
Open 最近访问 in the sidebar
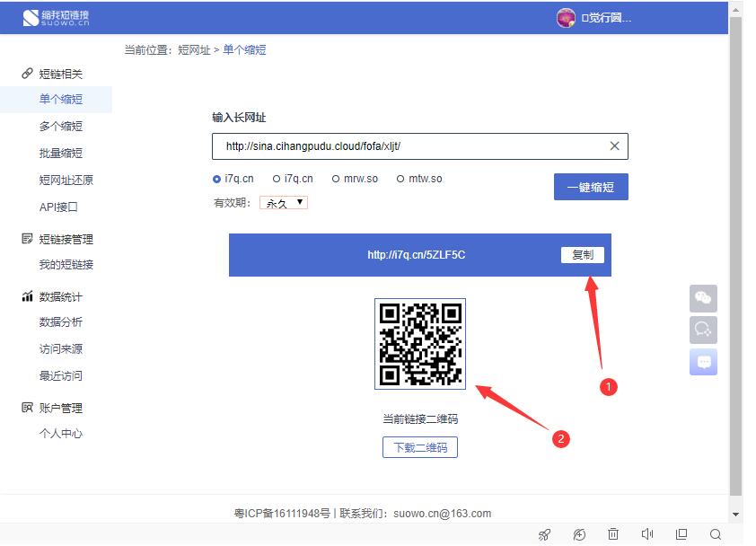click(x=61, y=376)
